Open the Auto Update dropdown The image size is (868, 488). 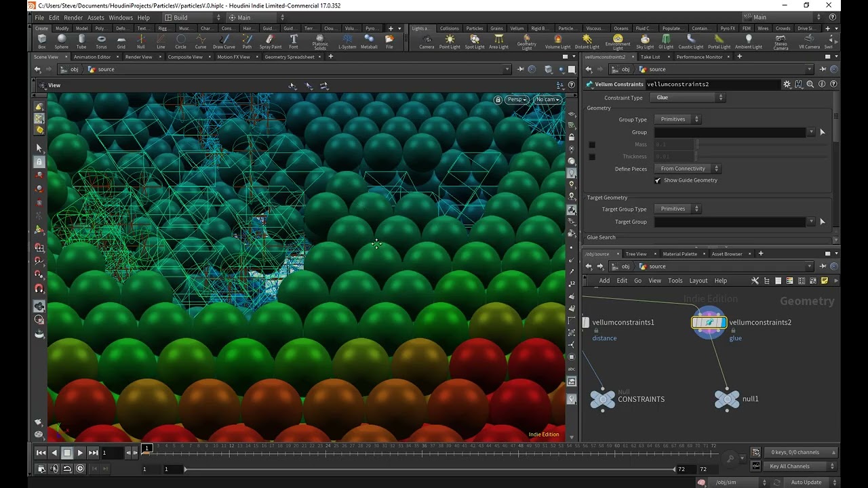[810, 483]
